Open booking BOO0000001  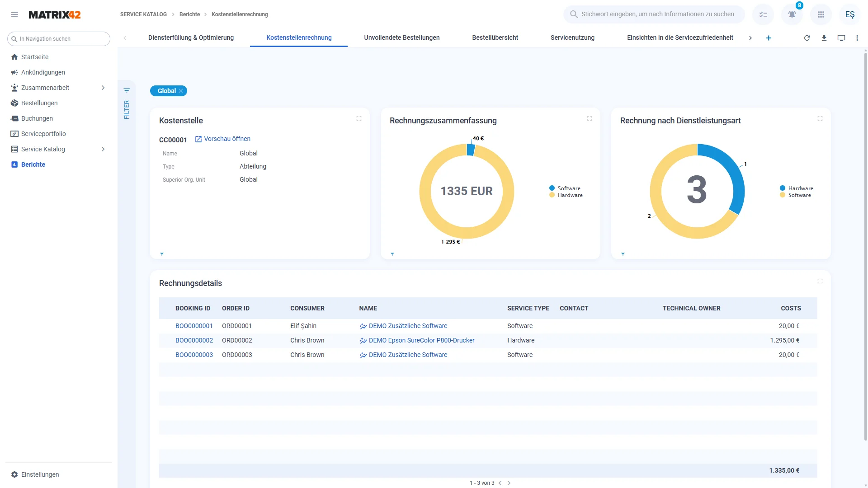(194, 326)
